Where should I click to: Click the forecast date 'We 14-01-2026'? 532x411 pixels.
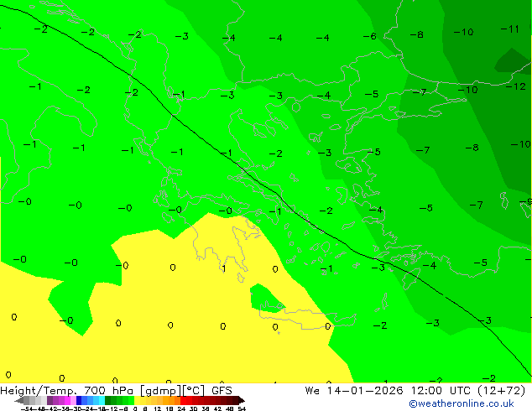pos(354,391)
